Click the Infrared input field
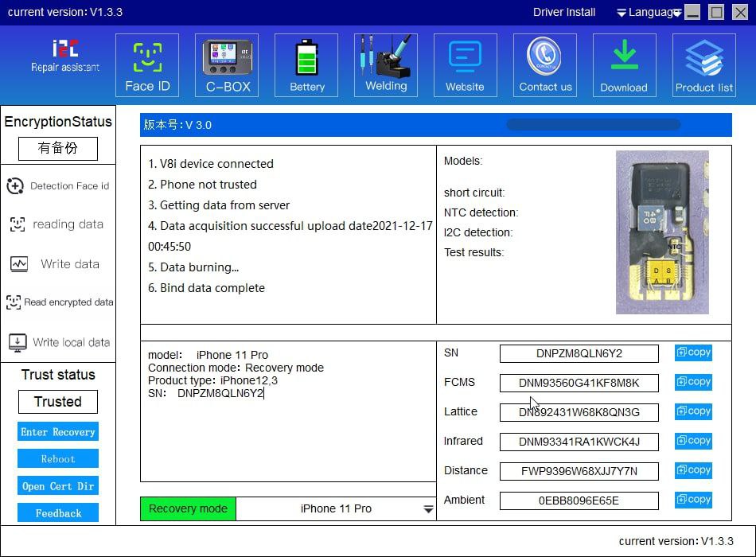The height and width of the screenshot is (557, 756). pyautogui.click(x=579, y=442)
